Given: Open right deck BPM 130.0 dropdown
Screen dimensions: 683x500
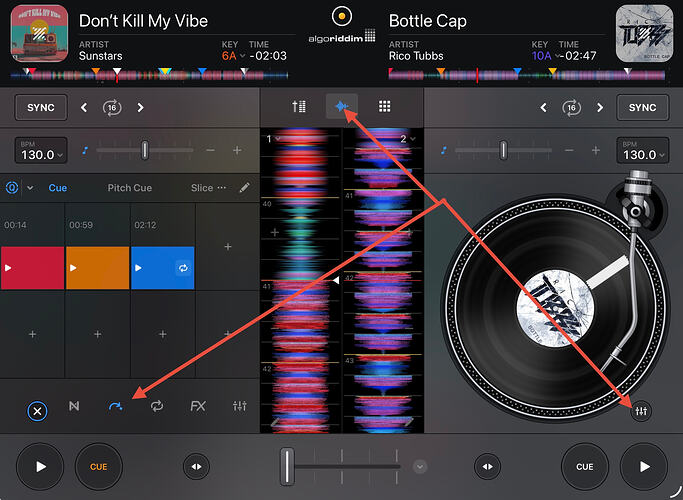Looking at the screenshot, I should pyautogui.click(x=642, y=150).
